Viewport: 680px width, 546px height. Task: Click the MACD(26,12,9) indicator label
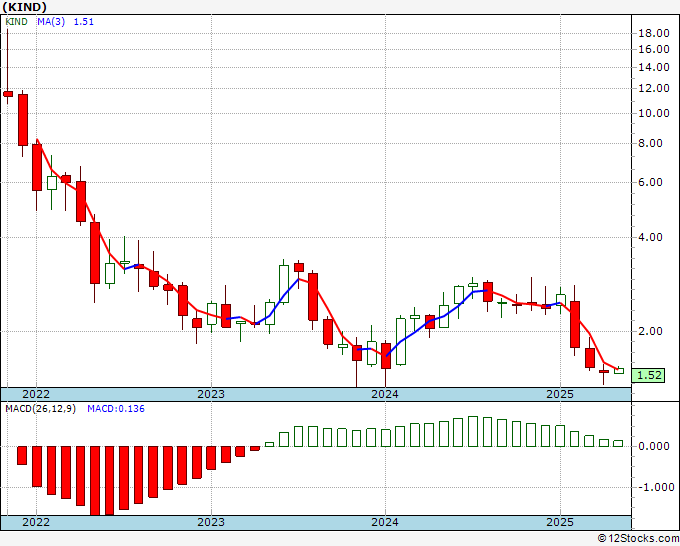click(40, 409)
